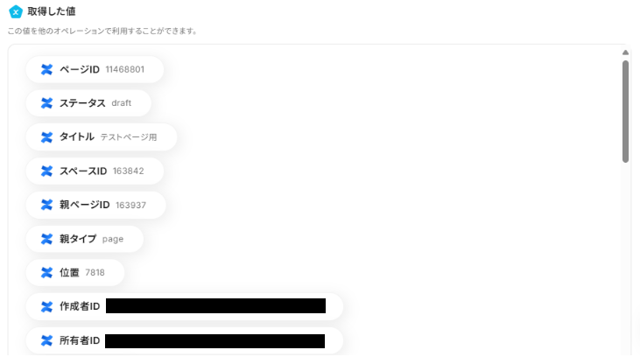Click the Confluence icon beside スペースID
This screenshot has width=640, height=364.
pyautogui.click(x=47, y=171)
